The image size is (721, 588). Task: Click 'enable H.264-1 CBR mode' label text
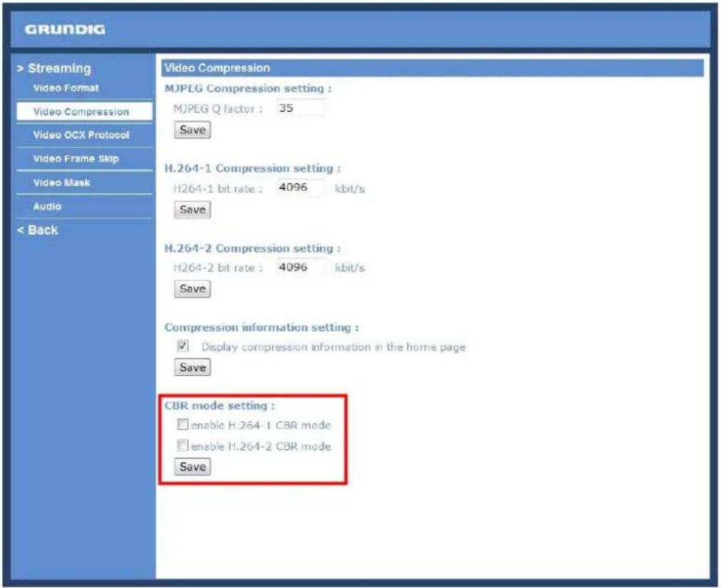pyautogui.click(x=261, y=426)
